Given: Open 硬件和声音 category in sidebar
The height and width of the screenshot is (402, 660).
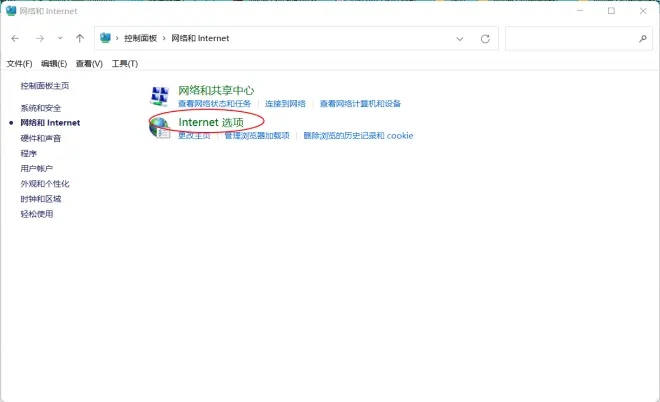Looking at the screenshot, I should [41, 138].
